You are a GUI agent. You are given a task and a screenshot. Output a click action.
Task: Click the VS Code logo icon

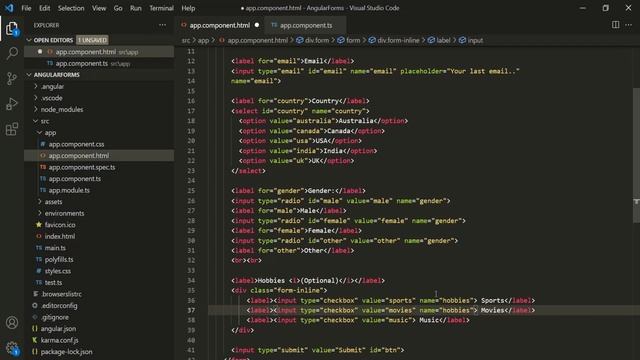(9, 8)
